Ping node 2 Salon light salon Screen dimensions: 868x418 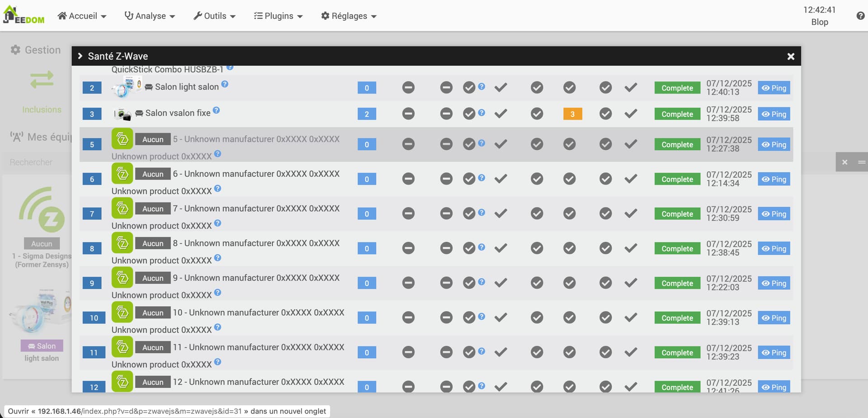coord(774,88)
